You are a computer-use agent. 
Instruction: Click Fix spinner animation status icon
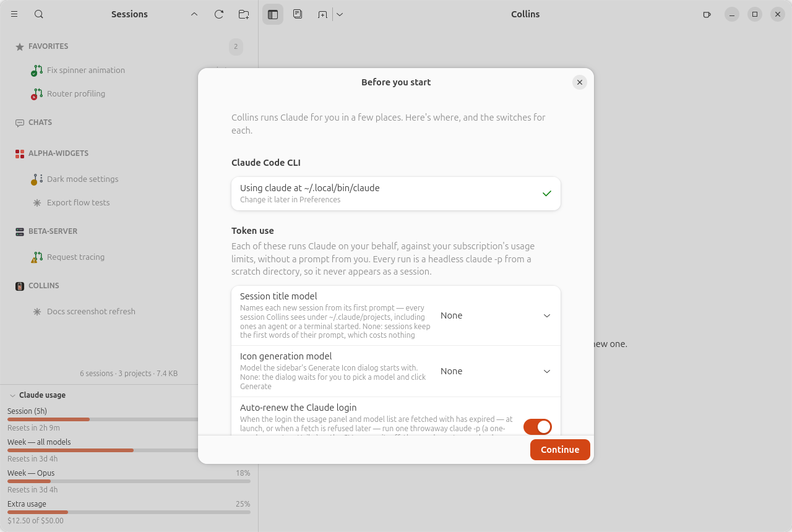37,71
